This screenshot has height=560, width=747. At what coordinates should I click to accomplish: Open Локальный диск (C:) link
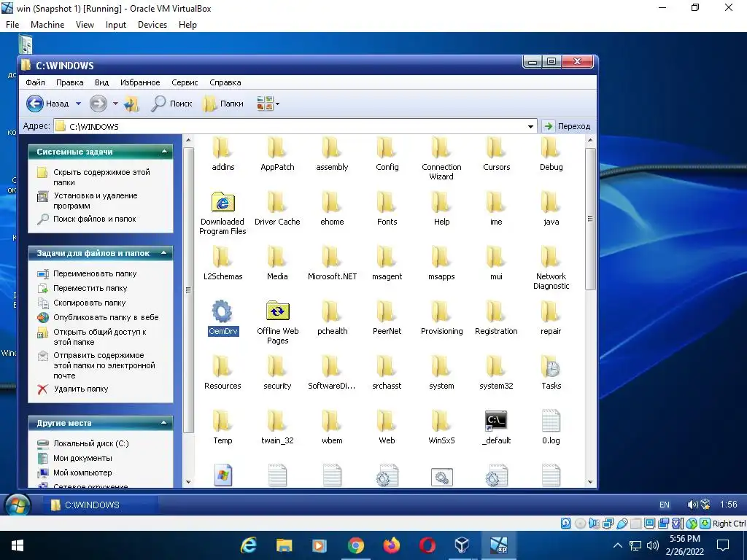pyautogui.click(x=90, y=444)
